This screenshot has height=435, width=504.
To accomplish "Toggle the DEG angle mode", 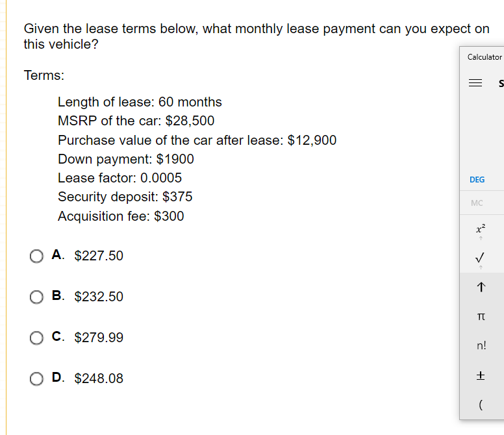I will [477, 179].
